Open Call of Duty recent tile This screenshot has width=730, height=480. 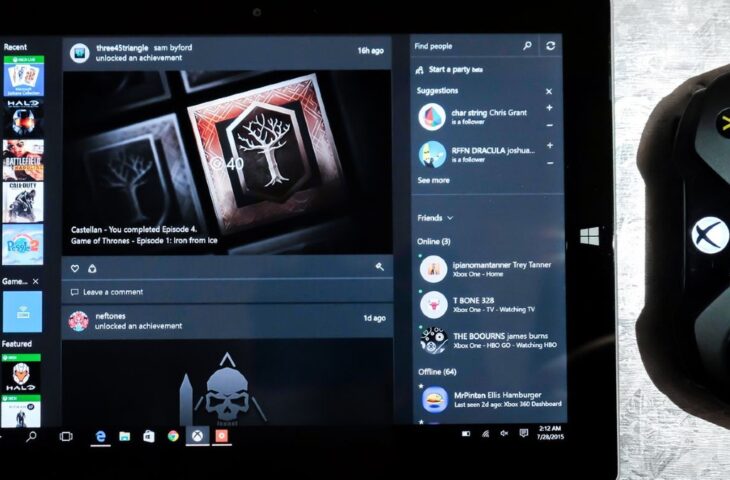coord(23,202)
